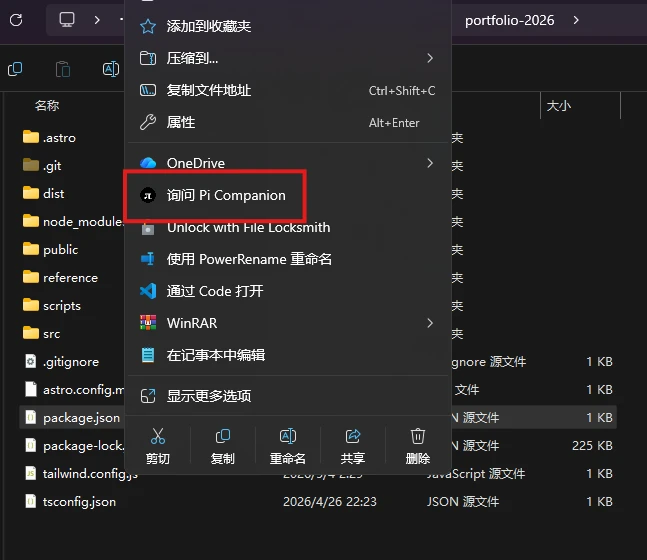
Task: Sort by the 大小 column header
Action: [x=559, y=106]
